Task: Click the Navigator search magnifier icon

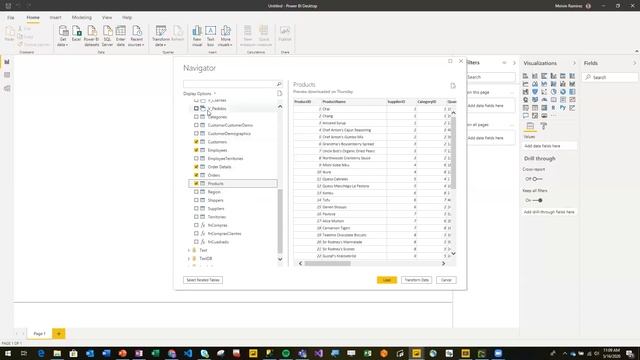Action: tap(279, 84)
